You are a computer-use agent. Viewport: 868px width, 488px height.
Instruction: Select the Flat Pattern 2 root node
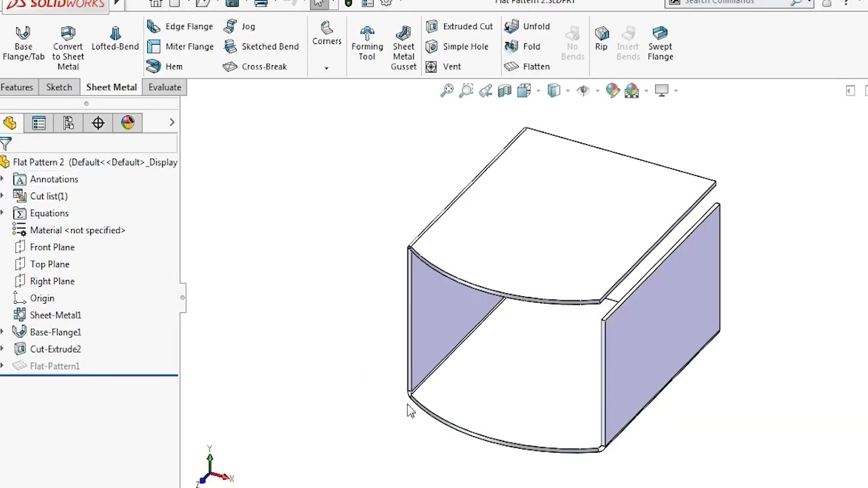[x=89, y=162]
